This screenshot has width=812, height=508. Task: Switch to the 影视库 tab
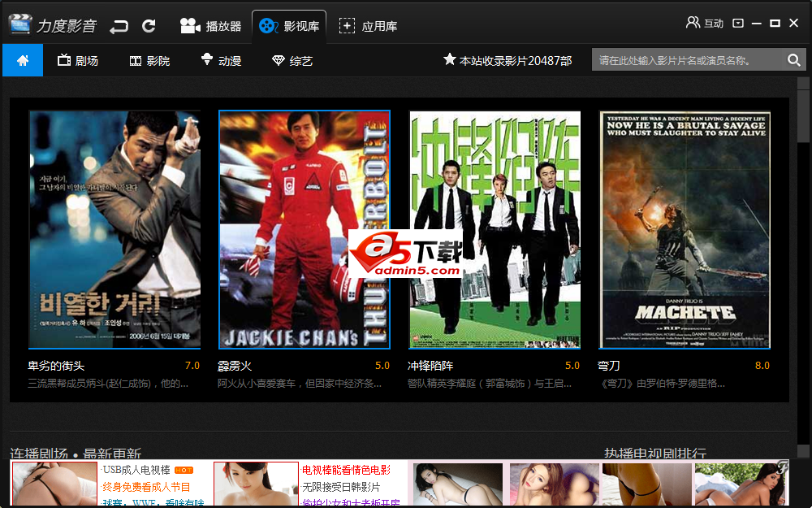[289, 26]
